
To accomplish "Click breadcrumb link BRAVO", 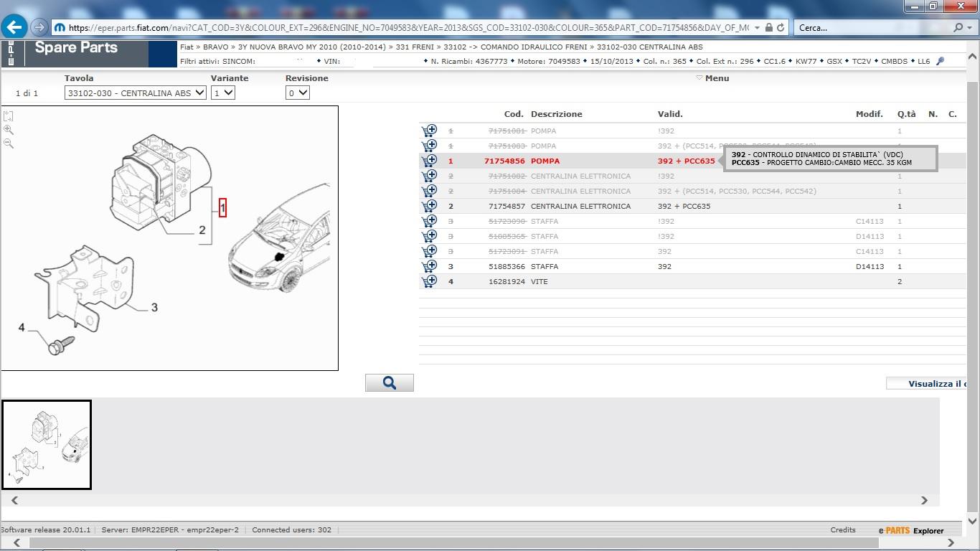I will pyautogui.click(x=215, y=47).
